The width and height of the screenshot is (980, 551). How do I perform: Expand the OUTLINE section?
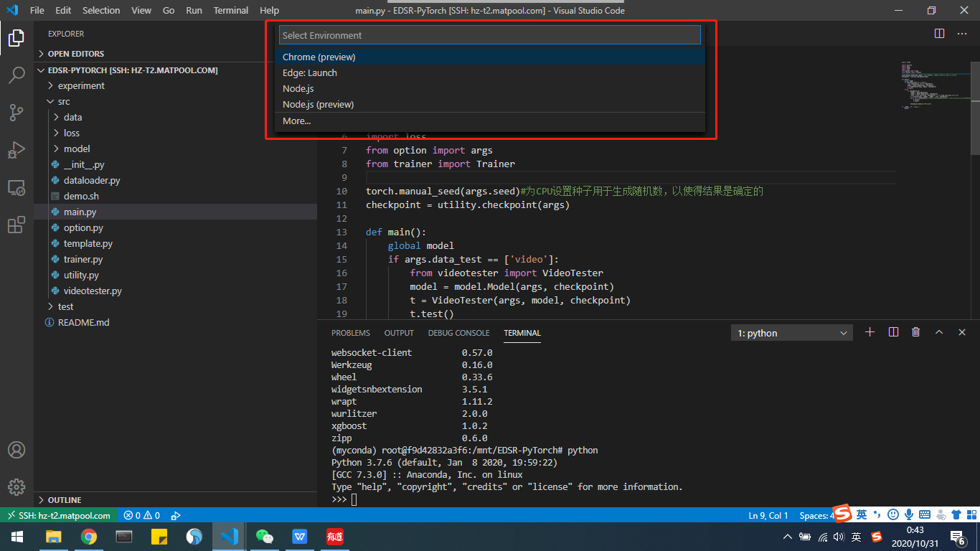(175, 499)
